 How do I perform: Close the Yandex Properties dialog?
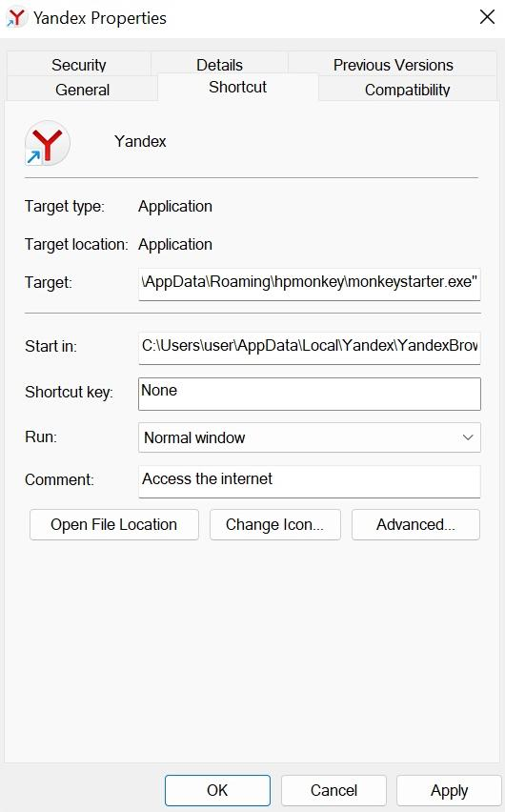click(487, 17)
